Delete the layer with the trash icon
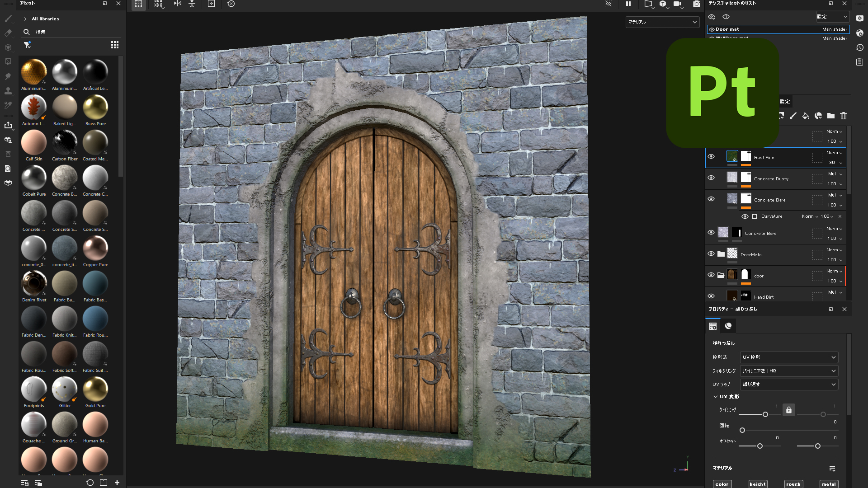This screenshot has height=488, width=868. (x=844, y=116)
